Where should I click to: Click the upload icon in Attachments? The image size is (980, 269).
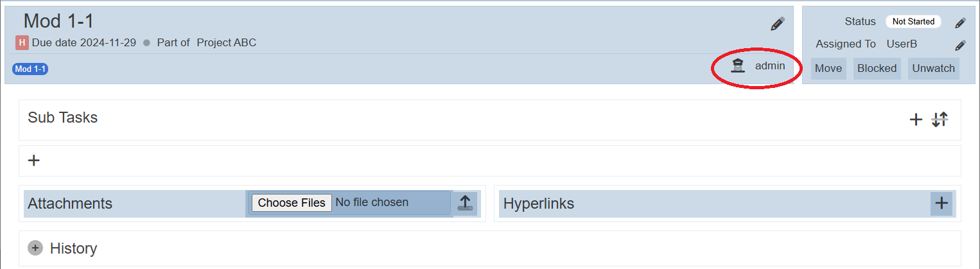465,203
